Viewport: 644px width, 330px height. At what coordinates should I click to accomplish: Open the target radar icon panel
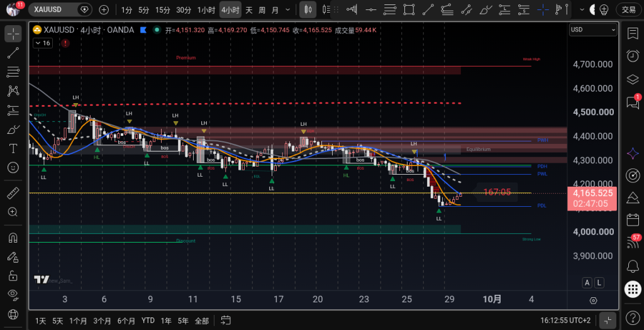click(633, 175)
